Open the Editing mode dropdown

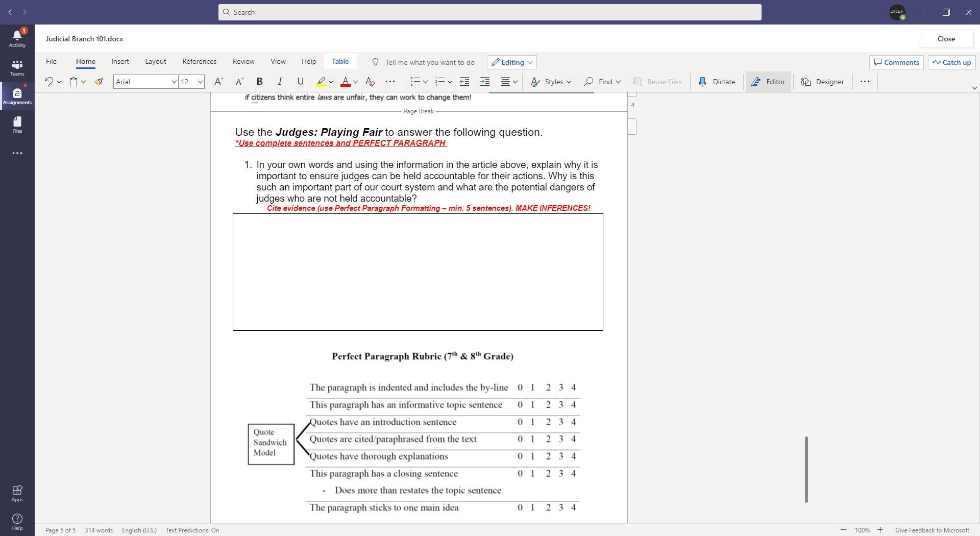coord(511,62)
